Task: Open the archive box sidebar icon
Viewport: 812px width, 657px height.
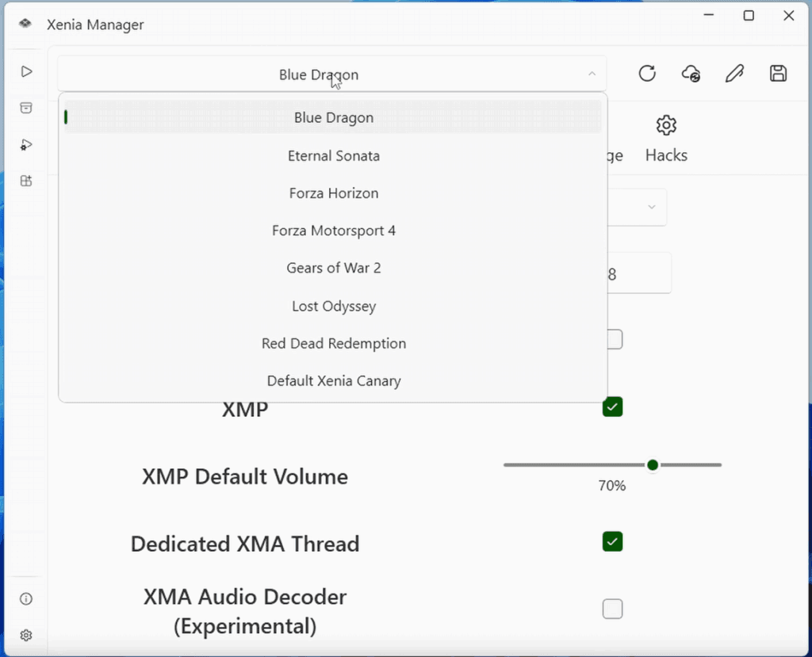Action: coord(26,108)
